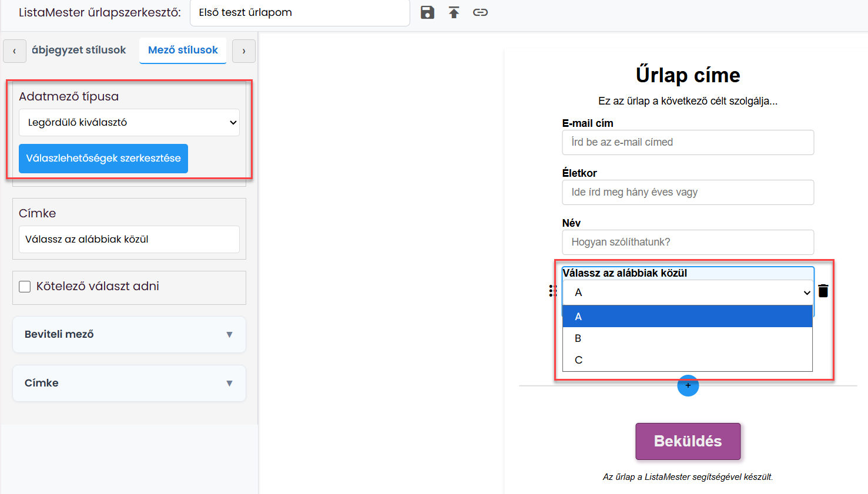
Task: Click the 'Életkor' field label
Action: click(x=579, y=173)
